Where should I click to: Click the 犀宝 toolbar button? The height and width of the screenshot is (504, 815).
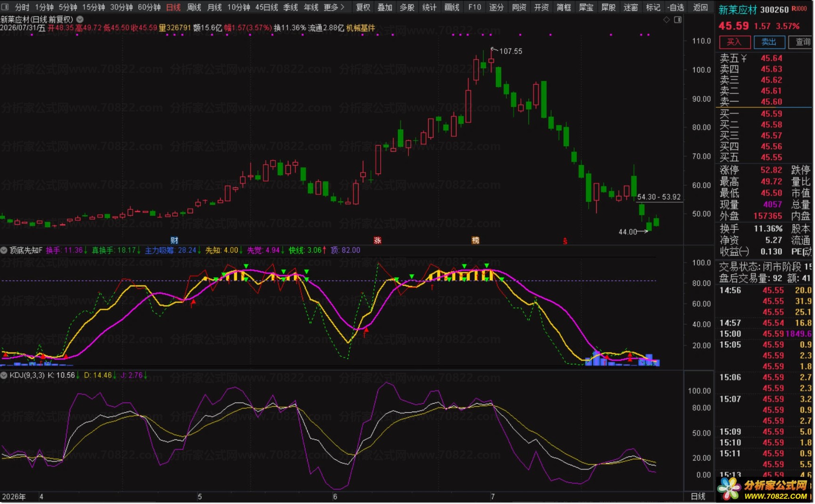[x=586, y=7]
